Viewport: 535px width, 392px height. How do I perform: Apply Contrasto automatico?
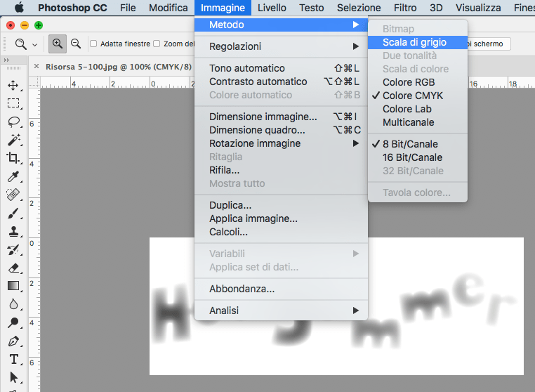tap(281, 81)
